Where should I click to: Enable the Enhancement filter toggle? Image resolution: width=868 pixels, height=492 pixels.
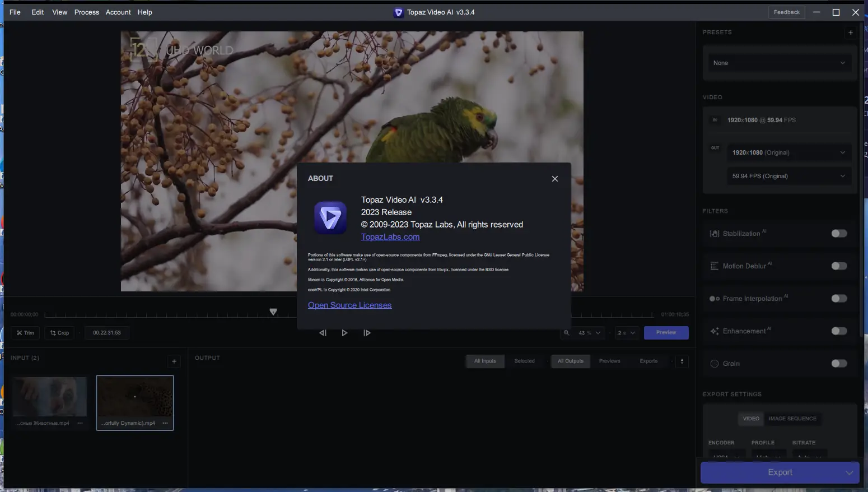[x=839, y=331]
